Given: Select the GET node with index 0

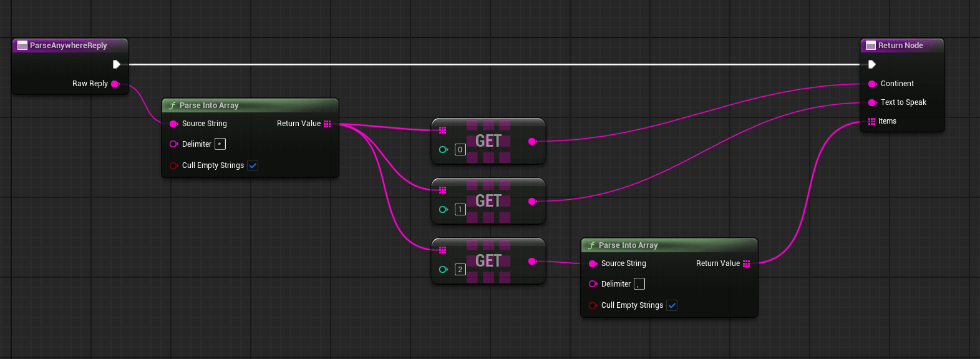Looking at the screenshot, I should coord(488,141).
